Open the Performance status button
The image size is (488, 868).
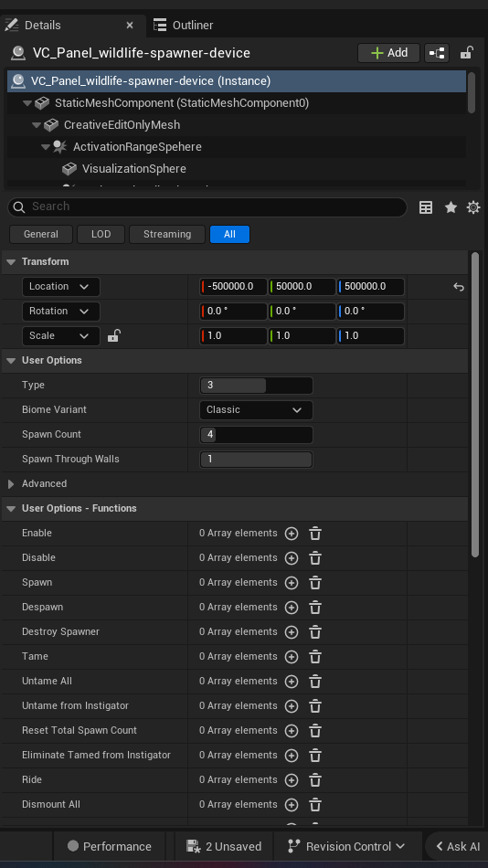109,846
